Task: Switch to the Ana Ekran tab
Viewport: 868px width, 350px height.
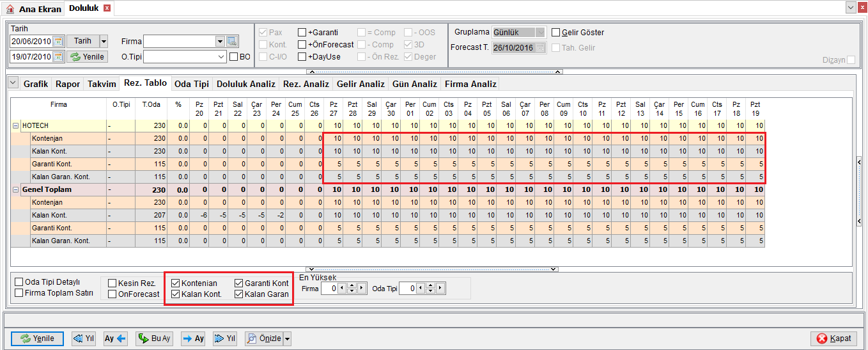Action: (34, 9)
